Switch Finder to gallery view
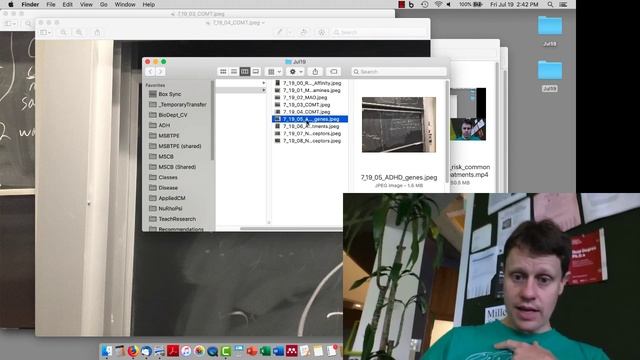The width and height of the screenshot is (640, 360). click(256, 71)
